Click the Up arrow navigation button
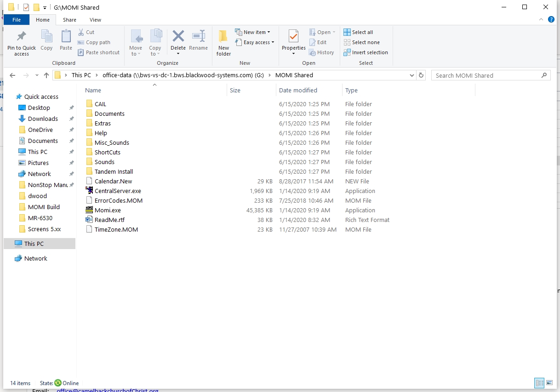 pos(46,75)
